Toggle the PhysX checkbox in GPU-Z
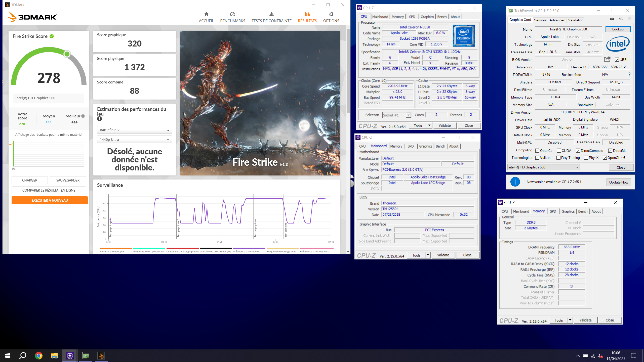 [x=586, y=158]
